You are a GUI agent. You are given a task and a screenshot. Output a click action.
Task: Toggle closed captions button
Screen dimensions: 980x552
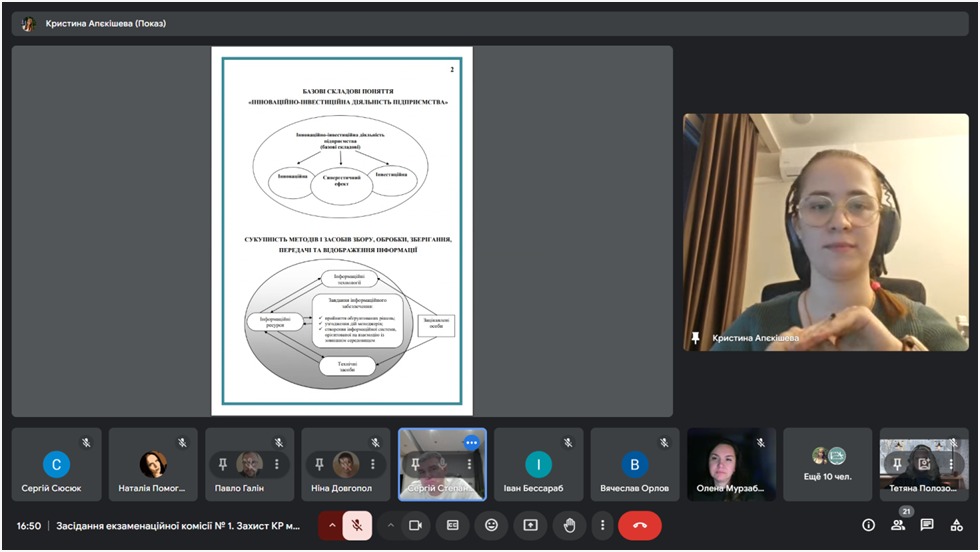(453, 525)
